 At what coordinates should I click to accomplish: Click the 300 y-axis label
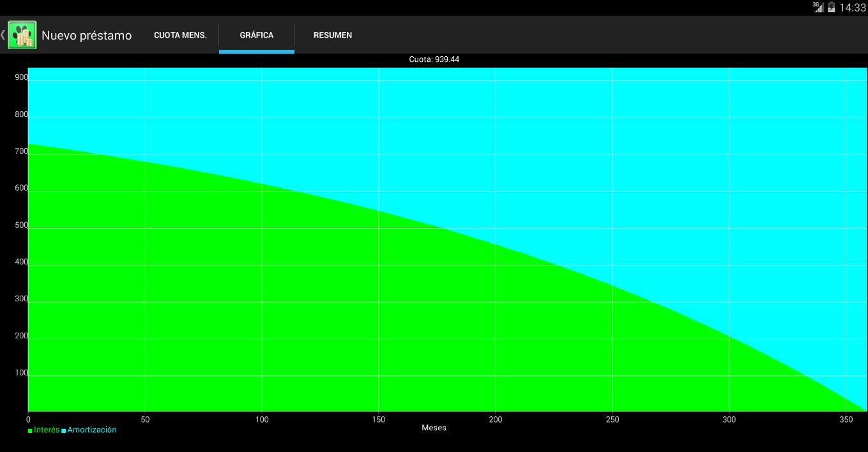[22, 299]
